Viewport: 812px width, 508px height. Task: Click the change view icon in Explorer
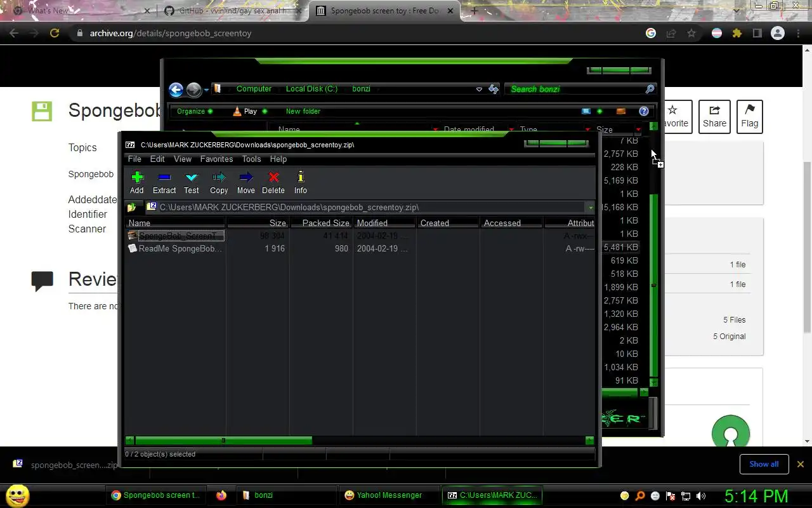(586, 111)
